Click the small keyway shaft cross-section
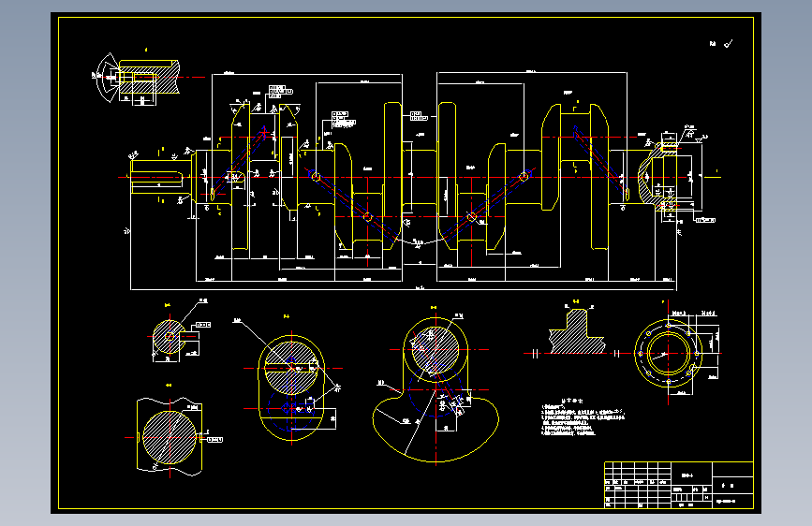812x526 pixels. [x=170, y=337]
